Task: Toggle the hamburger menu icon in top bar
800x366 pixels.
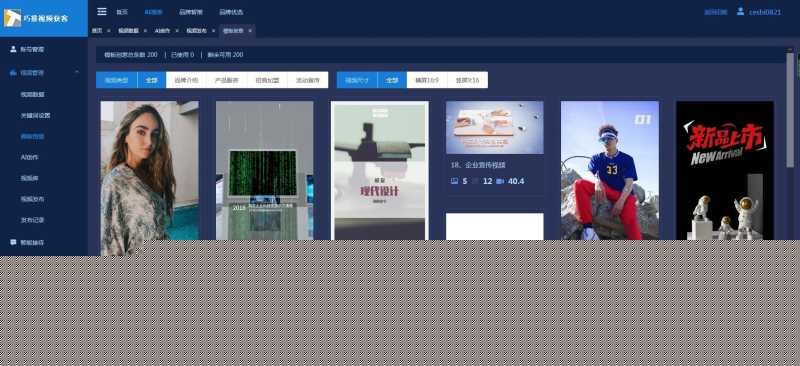Action: (x=102, y=11)
